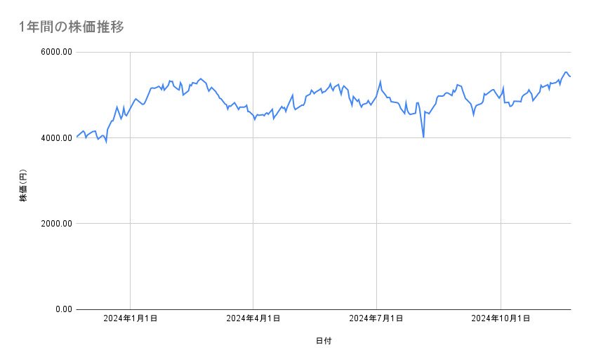Click the 2000.00 horizontal gridline
This screenshot has height=364, width=589.
point(316,224)
